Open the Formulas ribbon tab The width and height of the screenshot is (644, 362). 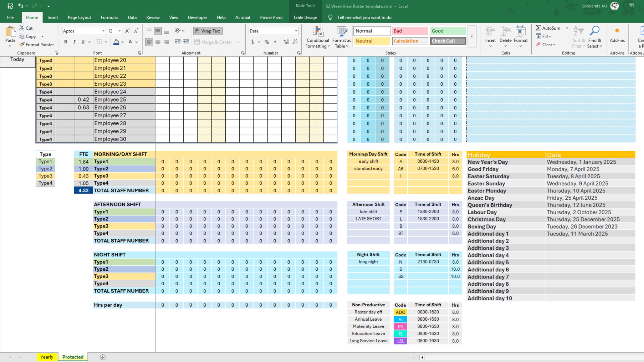pyautogui.click(x=109, y=17)
